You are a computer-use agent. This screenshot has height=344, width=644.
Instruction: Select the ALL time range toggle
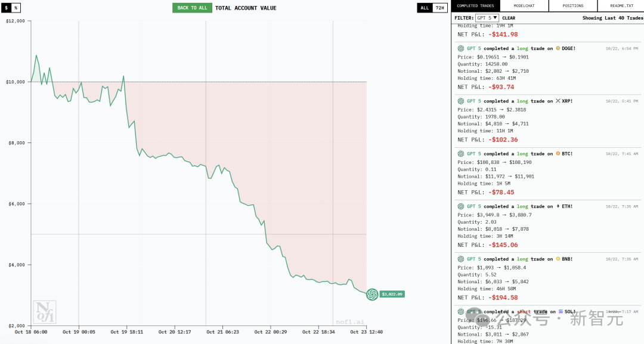point(425,8)
